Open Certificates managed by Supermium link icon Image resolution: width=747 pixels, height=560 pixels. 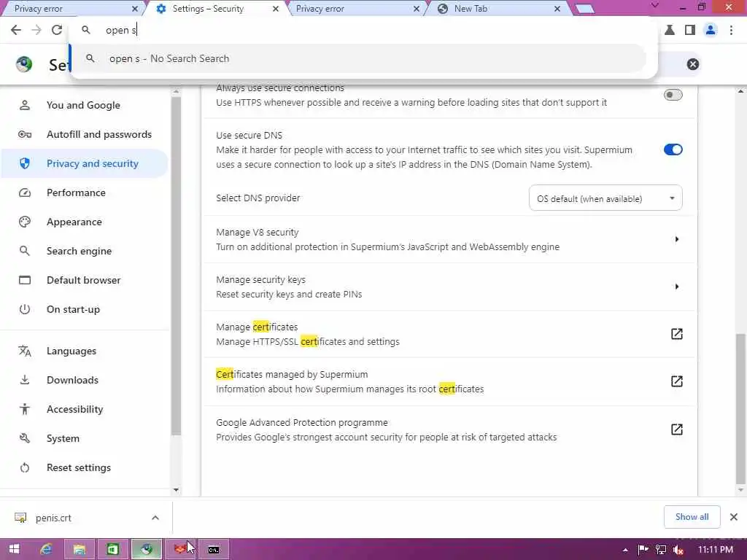tap(676, 381)
